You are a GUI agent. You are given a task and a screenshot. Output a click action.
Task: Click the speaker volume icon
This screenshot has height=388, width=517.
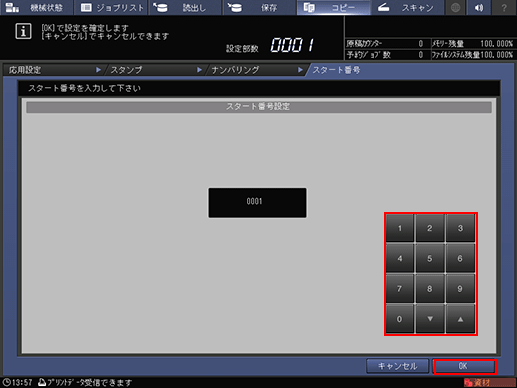(x=479, y=7)
